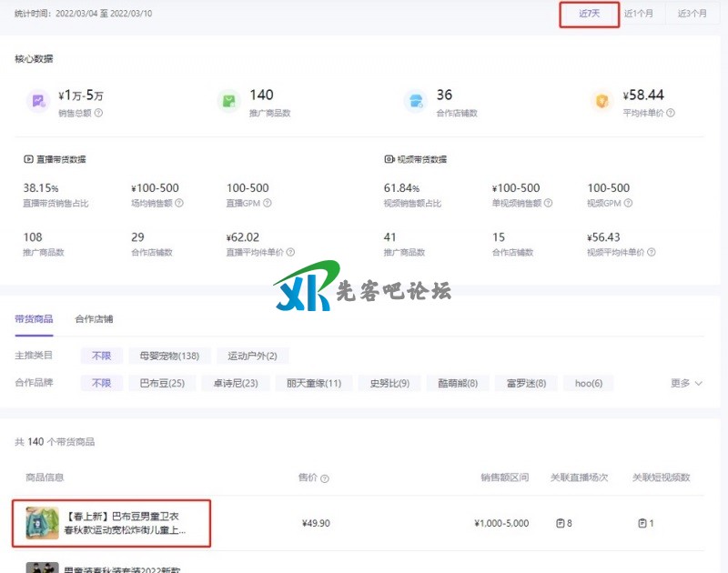
Task: Expand 更多 to show more brands
Action: (x=686, y=384)
